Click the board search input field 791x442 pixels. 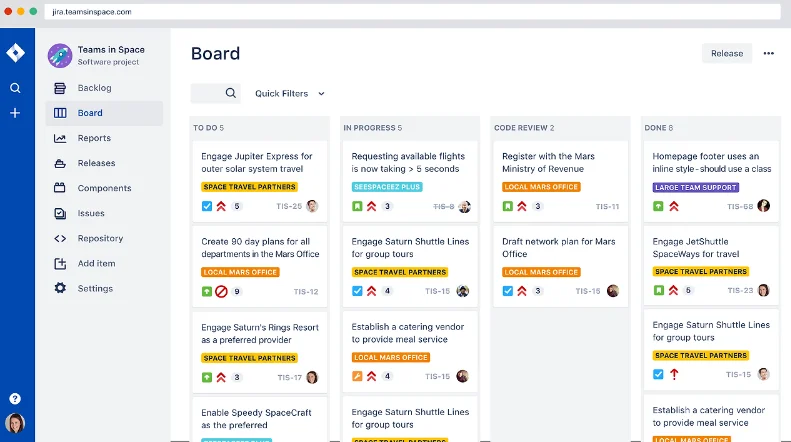(208, 93)
